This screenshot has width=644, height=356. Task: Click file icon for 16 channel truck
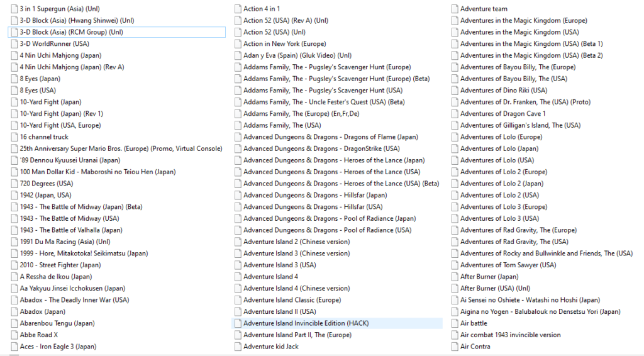[x=14, y=137]
